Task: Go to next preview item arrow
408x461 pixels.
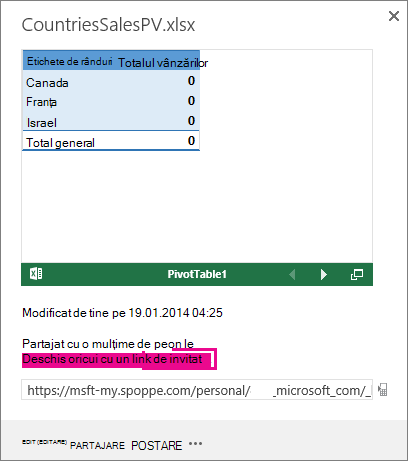Action: 323,274
